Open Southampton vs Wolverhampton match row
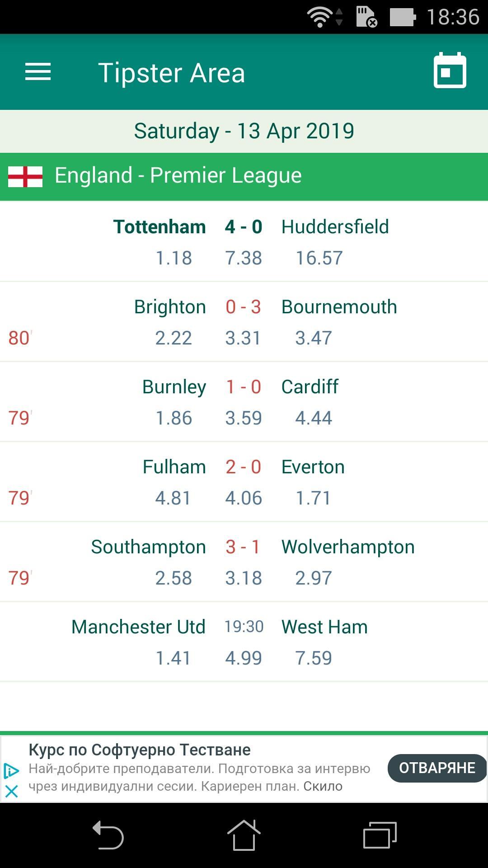The width and height of the screenshot is (488, 868). [x=244, y=561]
